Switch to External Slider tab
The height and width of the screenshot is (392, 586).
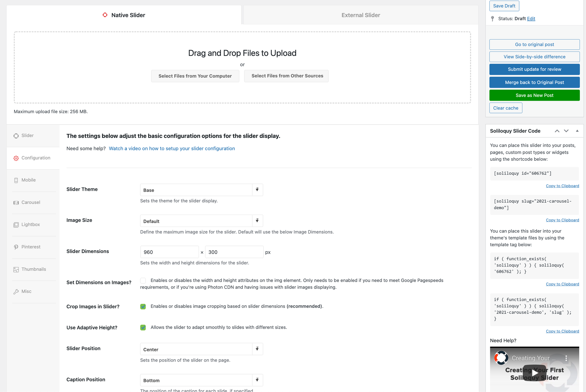tap(361, 15)
